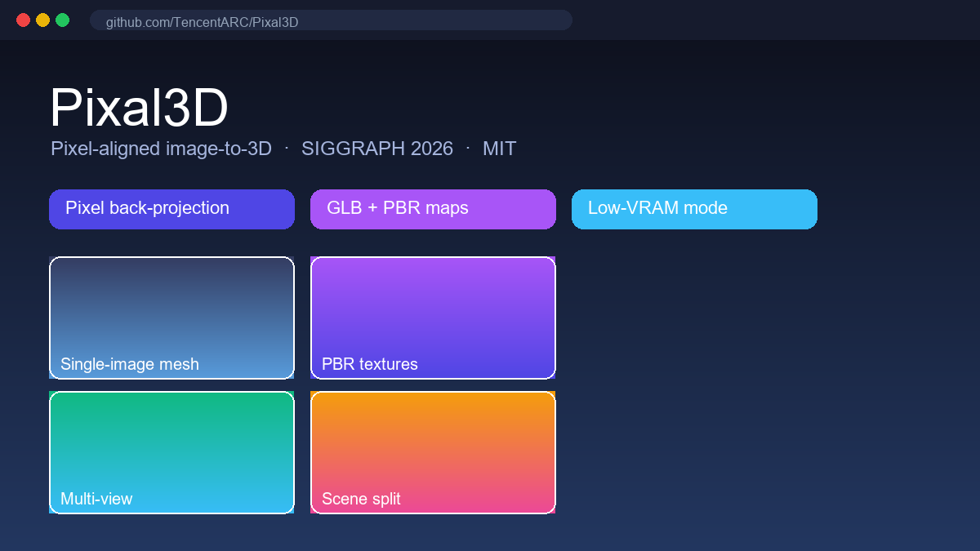Image resolution: width=980 pixels, height=551 pixels.
Task: Click the 'MIT' license text
Action: click(x=499, y=149)
